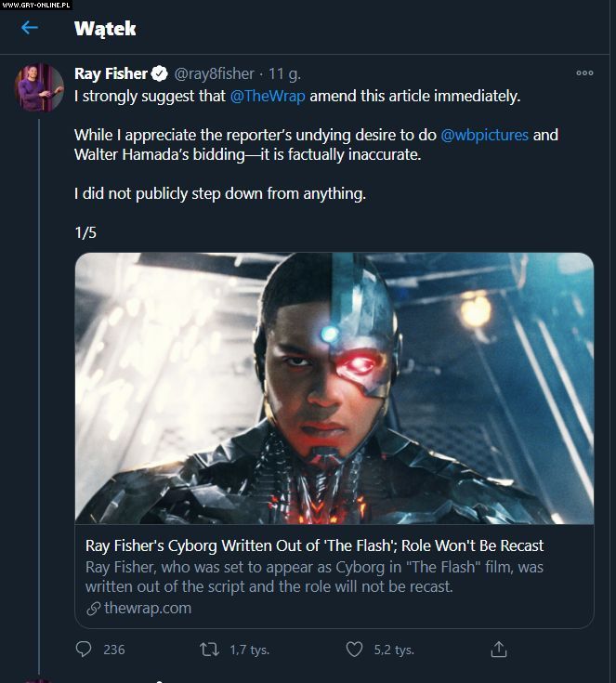Click the @ray8fisher handle
The width and height of the screenshot is (616, 683).
[216, 73]
